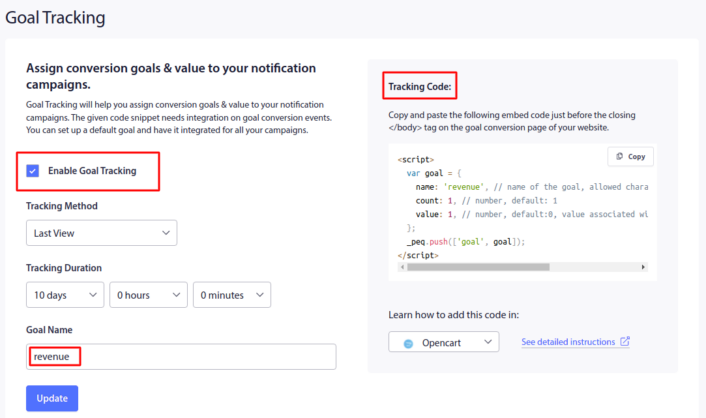Viewport: 706px width, 418px height.
Task: Click the code line with _peq.push
Action: tap(466, 242)
